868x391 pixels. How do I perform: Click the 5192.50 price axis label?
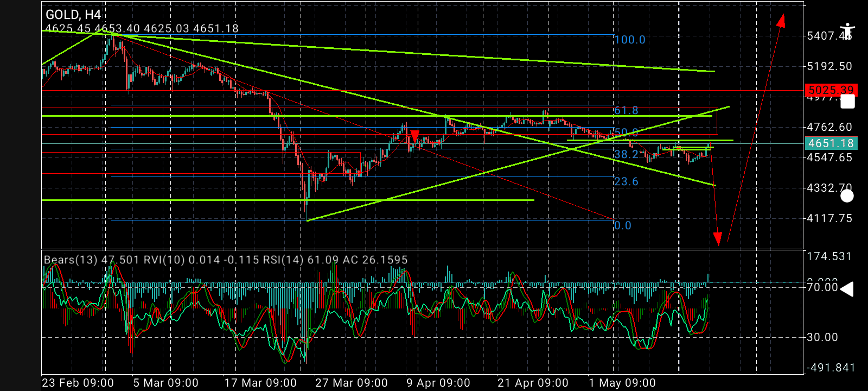point(829,66)
